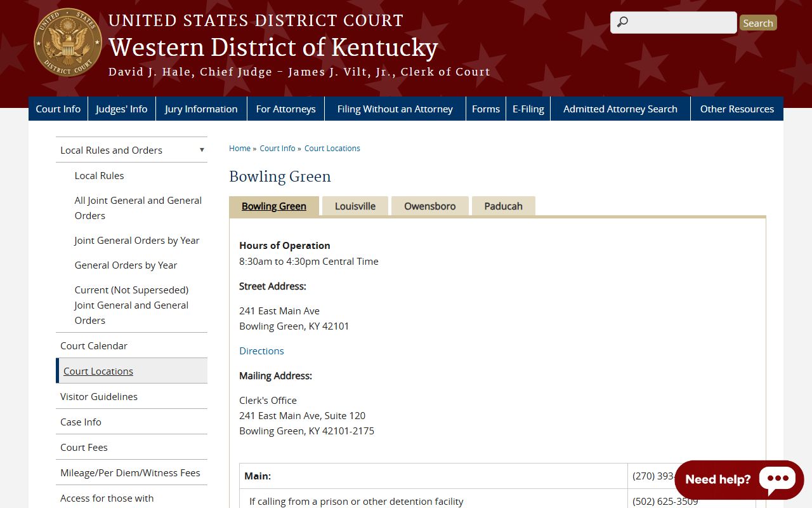Open Joint General Orders by Year

click(x=137, y=240)
